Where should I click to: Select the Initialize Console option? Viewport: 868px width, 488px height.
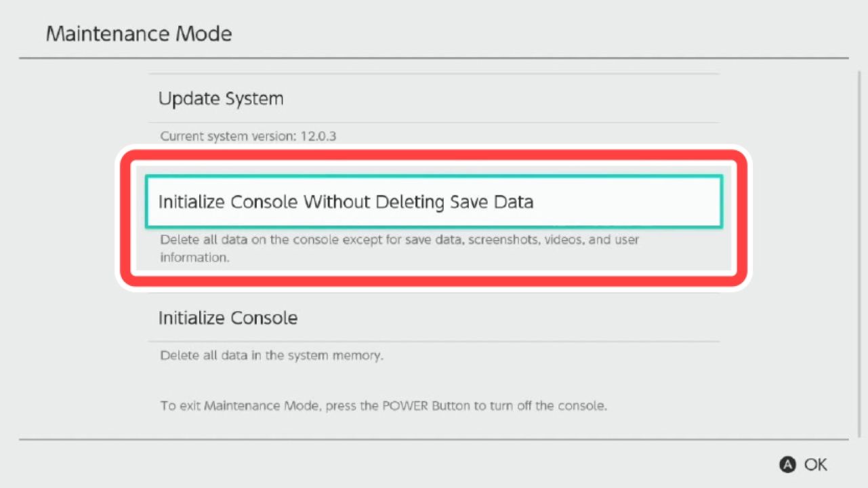tap(228, 318)
